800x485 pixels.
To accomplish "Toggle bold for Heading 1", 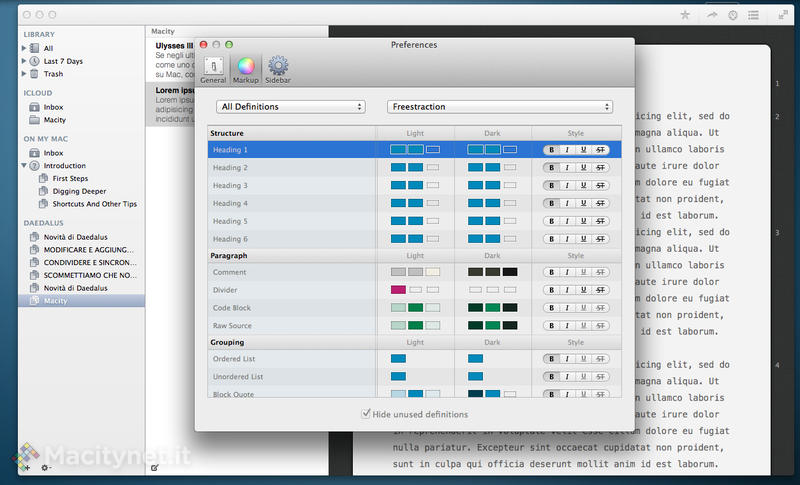I will (x=551, y=150).
